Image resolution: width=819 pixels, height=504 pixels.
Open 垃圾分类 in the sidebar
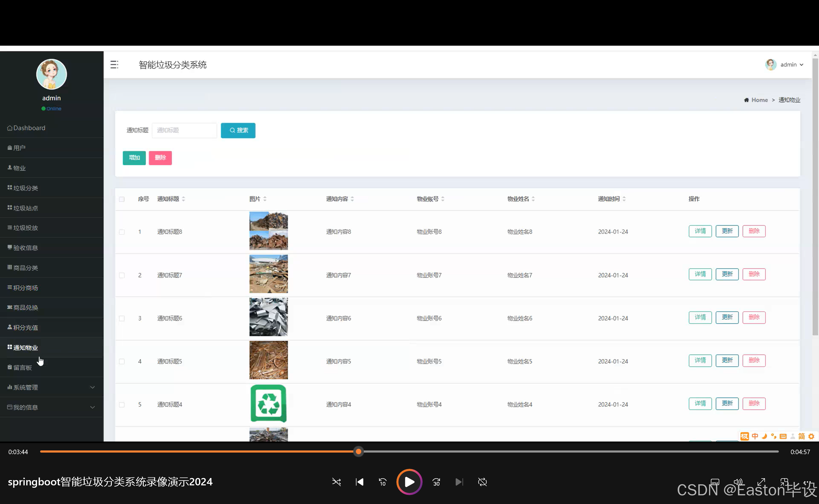click(26, 188)
